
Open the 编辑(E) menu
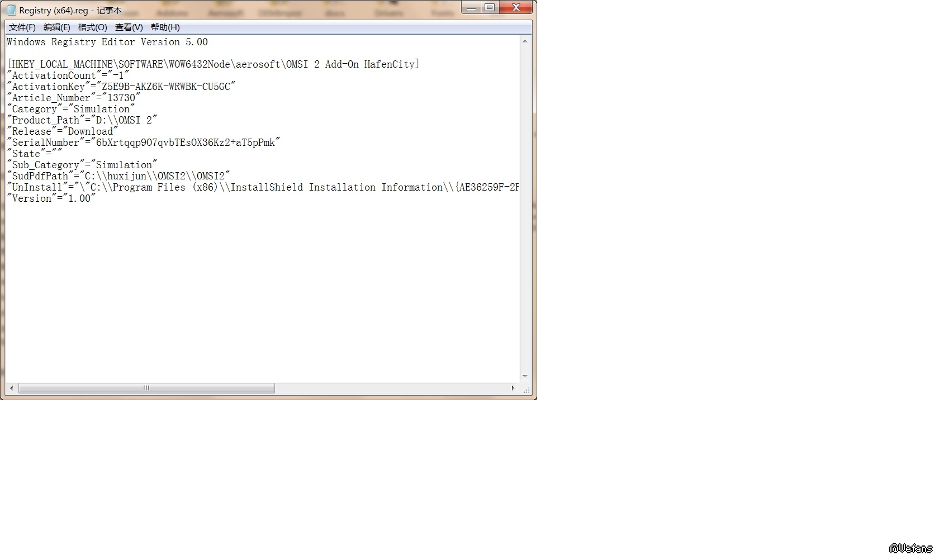click(57, 27)
